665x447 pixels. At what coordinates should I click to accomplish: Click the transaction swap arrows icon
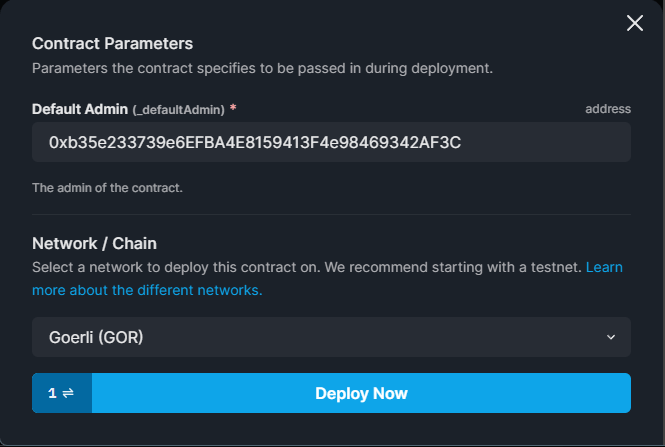68,393
